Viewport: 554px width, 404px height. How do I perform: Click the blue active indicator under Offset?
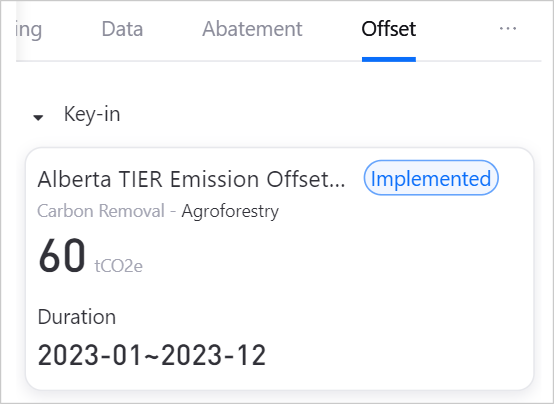[389, 59]
